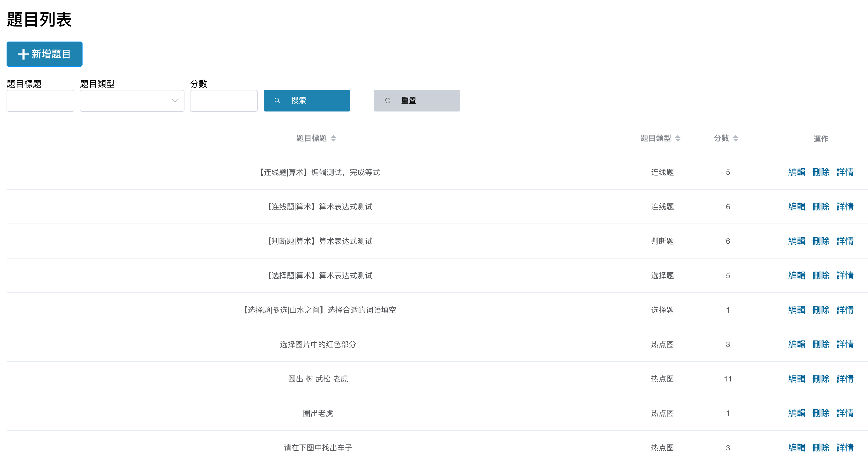The height and width of the screenshot is (464, 868).
Task: Click title 圈出老虎
Action: tap(318, 413)
